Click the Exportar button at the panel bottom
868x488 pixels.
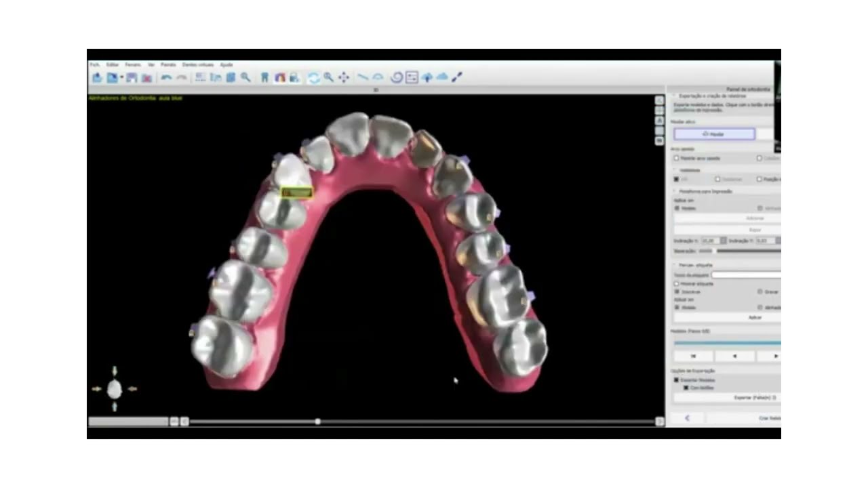[727, 398]
